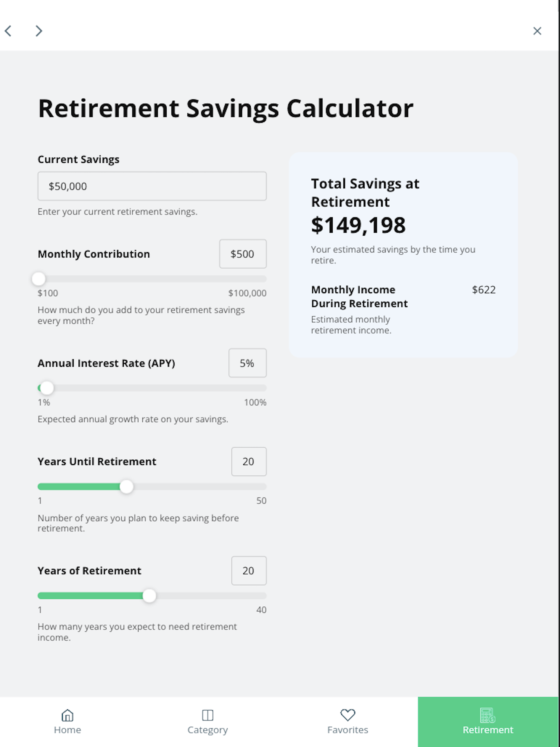Click the Annual Interest Rate slider handle
Screen dimensions: 560x747
[47, 388]
